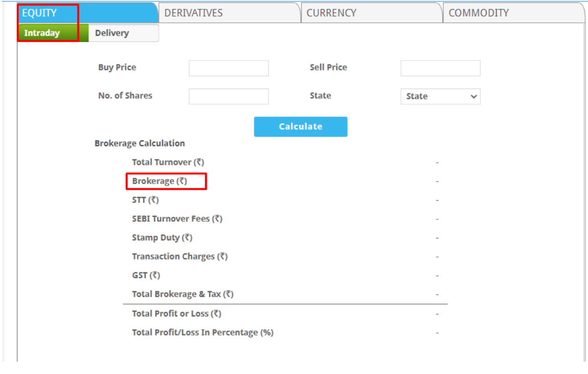Image resolution: width=588 pixels, height=374 pixels.
Task: Click the Total Brokerage & Tax label
Action: pos(183,294)
